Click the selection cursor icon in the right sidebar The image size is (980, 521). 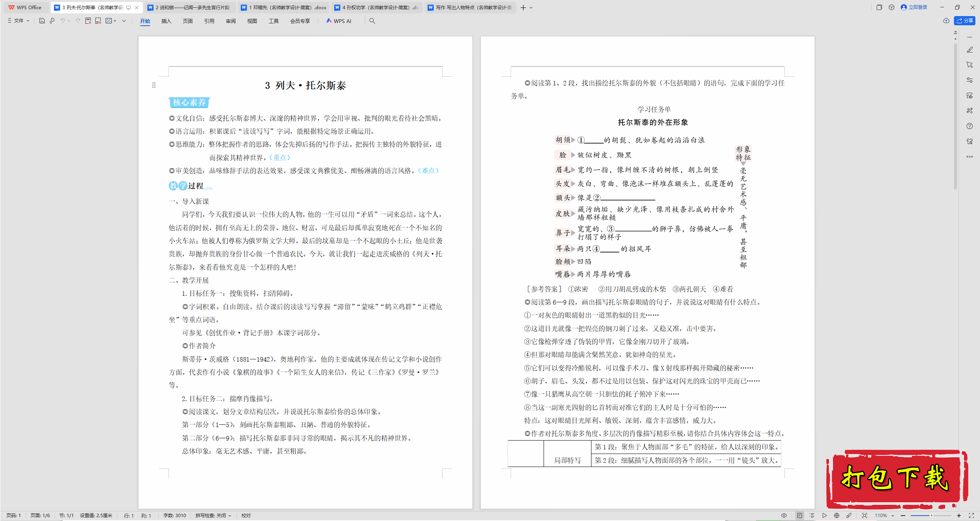point(970,65)
